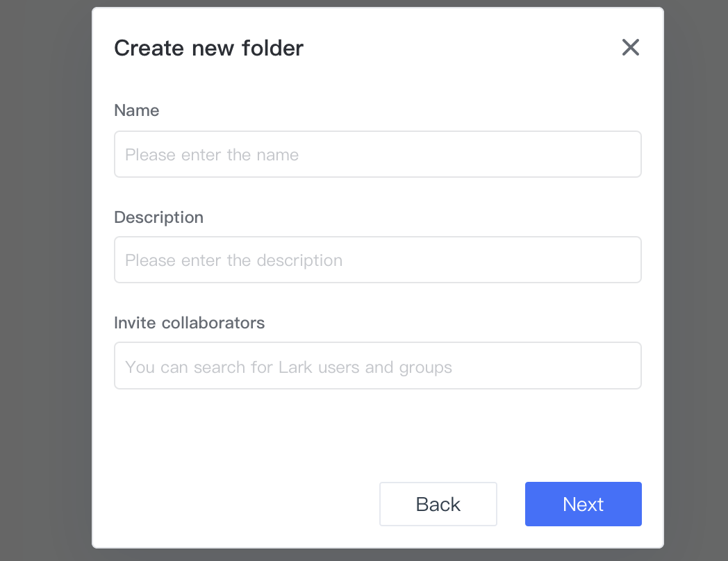Go back to the previous step
The image size is (728, 561).
point(438,504)
